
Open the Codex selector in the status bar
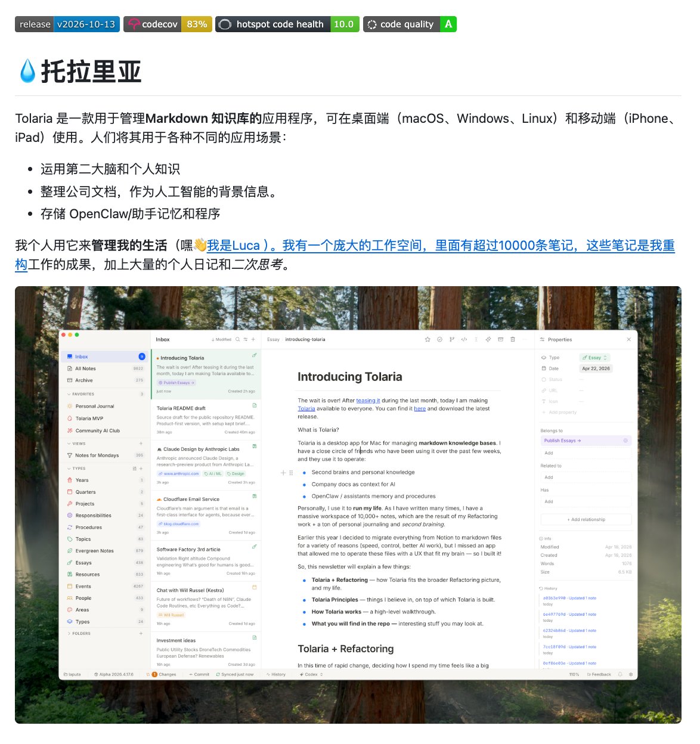(311, 674)
